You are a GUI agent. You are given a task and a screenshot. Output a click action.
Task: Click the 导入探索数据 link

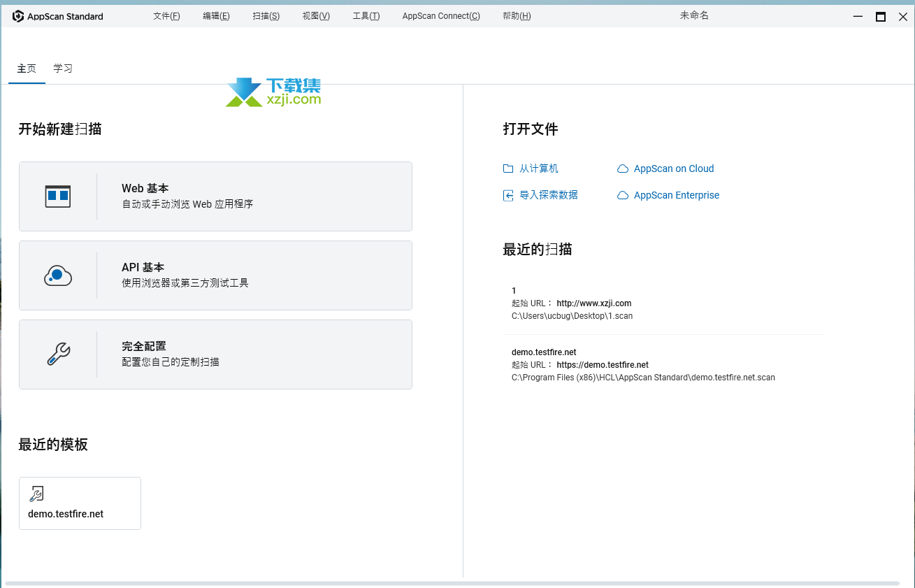click(x=549, y=195)
